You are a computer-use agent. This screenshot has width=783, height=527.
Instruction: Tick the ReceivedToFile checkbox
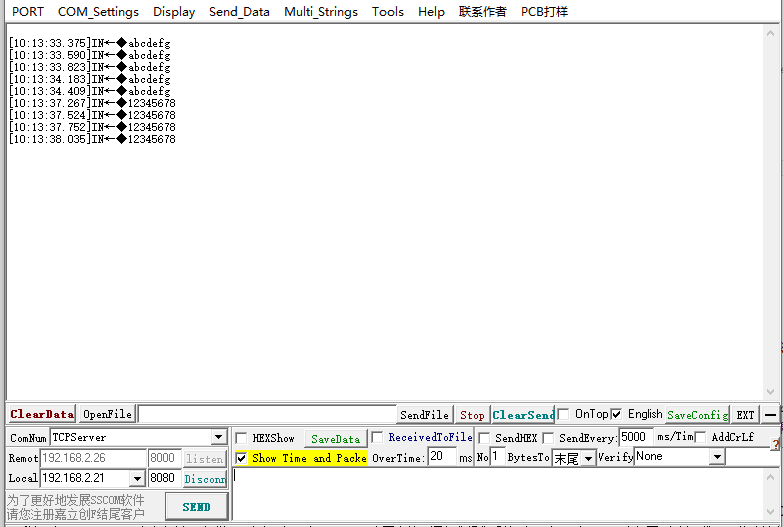pyautogui.click(x=377, y=437)
